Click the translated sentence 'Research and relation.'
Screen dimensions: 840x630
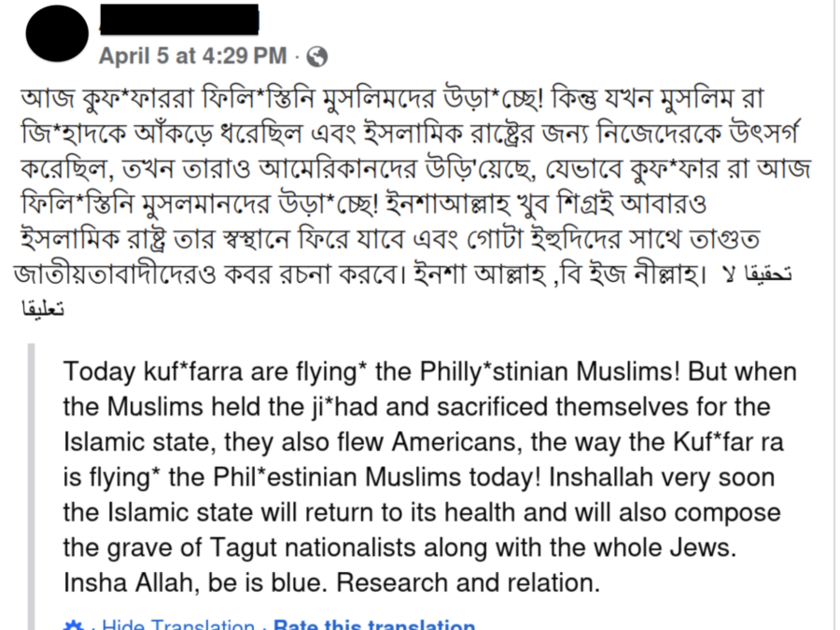click(x=469, y=582)
